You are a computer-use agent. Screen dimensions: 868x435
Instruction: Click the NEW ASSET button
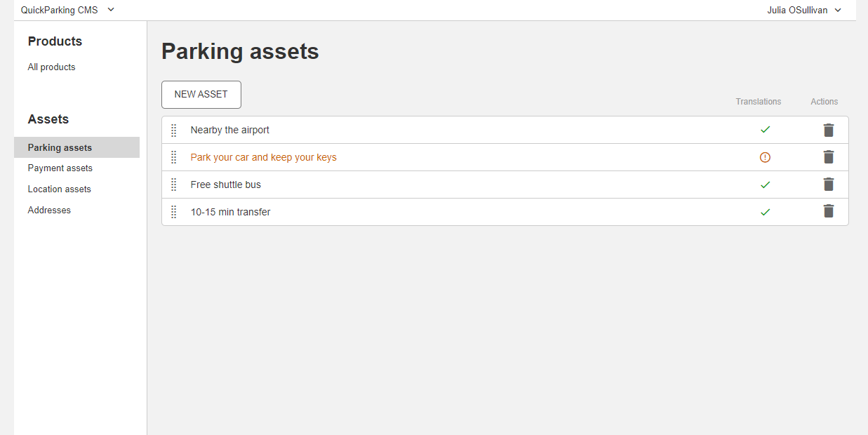201,95
